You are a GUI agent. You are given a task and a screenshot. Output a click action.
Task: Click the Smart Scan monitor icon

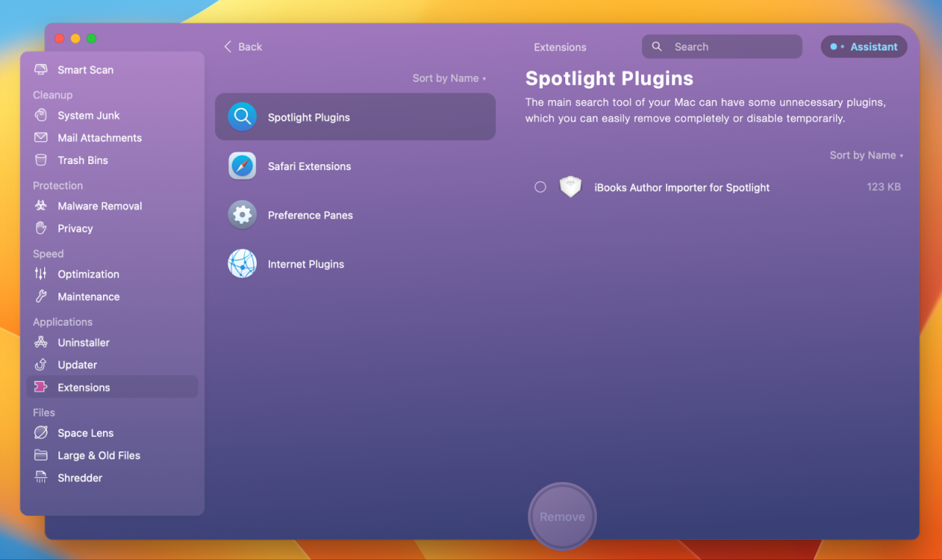click(x=41, y=70)
